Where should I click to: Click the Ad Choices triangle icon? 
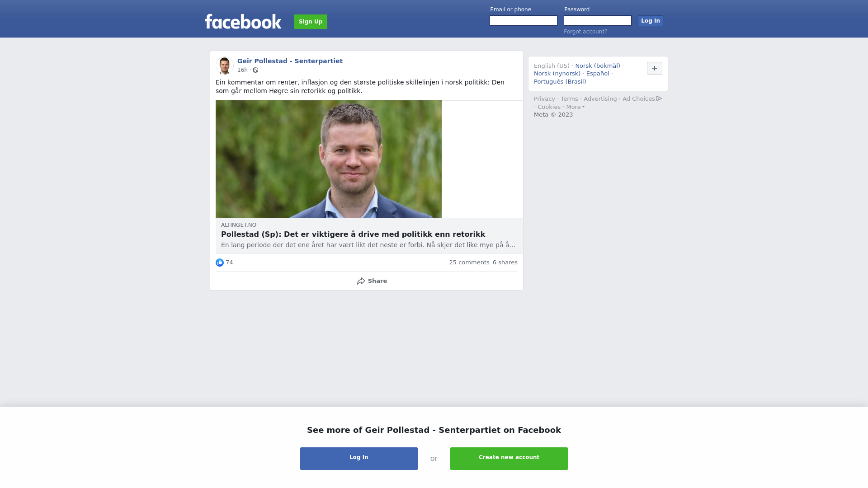tap(659, 99)
